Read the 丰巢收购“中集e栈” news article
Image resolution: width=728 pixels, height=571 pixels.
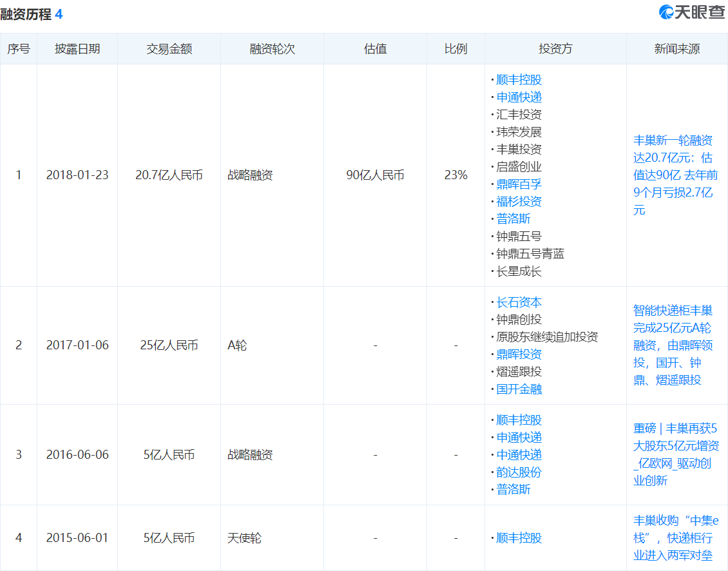click(676, 538)
